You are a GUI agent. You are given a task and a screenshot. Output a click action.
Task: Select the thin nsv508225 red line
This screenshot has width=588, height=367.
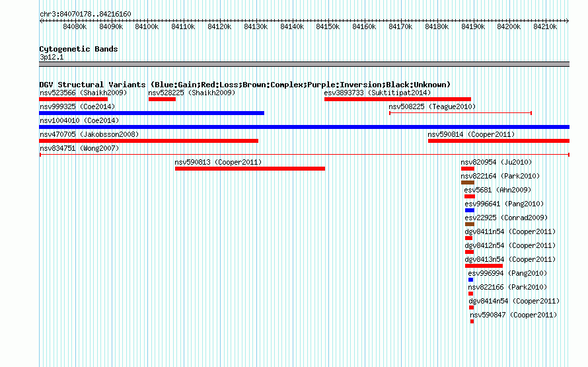click(x=460, y=113)
